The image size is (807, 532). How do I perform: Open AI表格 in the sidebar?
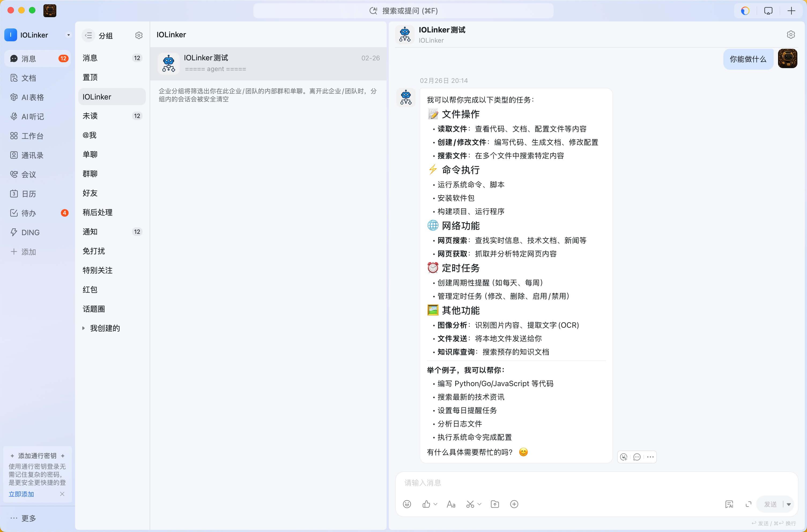coord(37,97)
